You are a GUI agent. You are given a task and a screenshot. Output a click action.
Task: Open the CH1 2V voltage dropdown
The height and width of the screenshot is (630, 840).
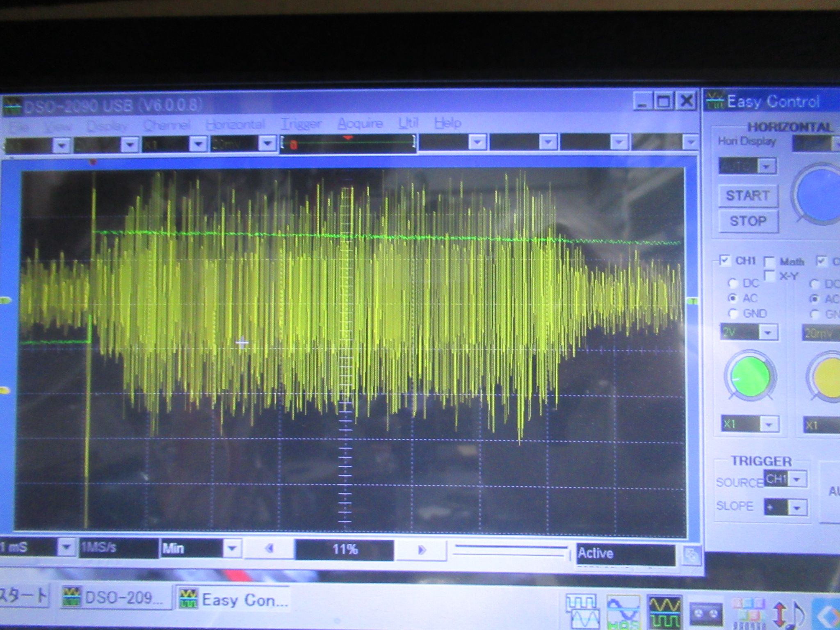[768, 333]
